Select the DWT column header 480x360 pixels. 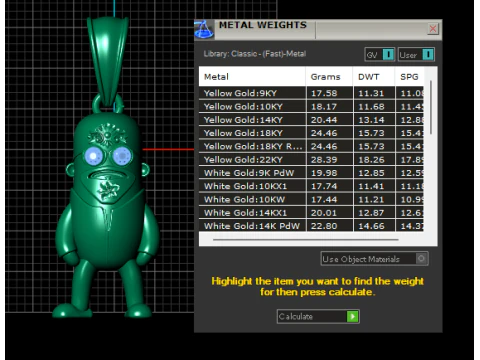374,77
